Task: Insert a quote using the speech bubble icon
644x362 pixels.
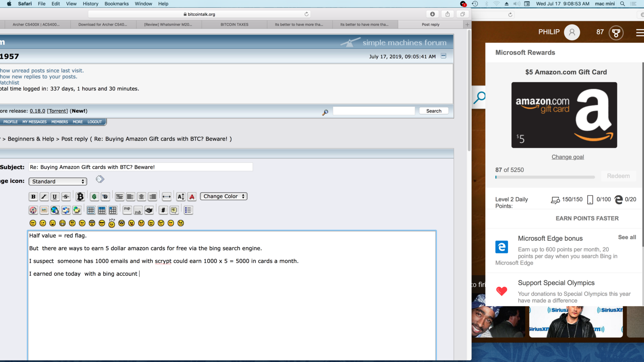Action: (174, 210)
